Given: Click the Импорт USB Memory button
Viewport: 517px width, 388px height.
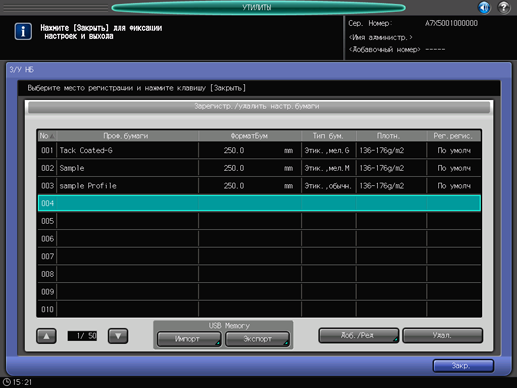Looking at the screenshot, I should tap(189, 339).
